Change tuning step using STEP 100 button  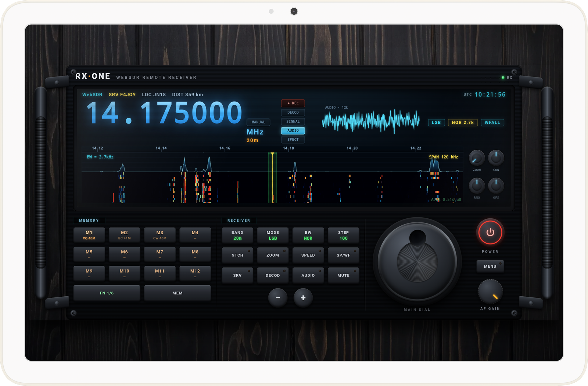coord(344,235)
